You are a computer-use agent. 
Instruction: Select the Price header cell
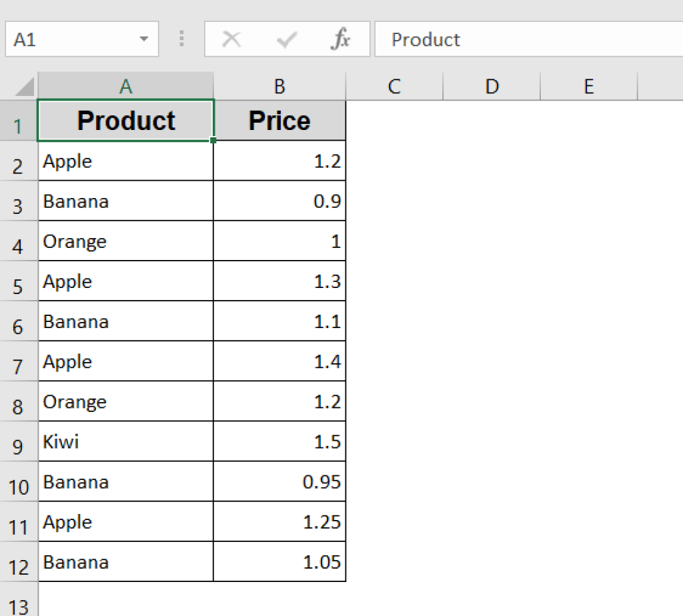pyautogui.click(x=279, y=121)
